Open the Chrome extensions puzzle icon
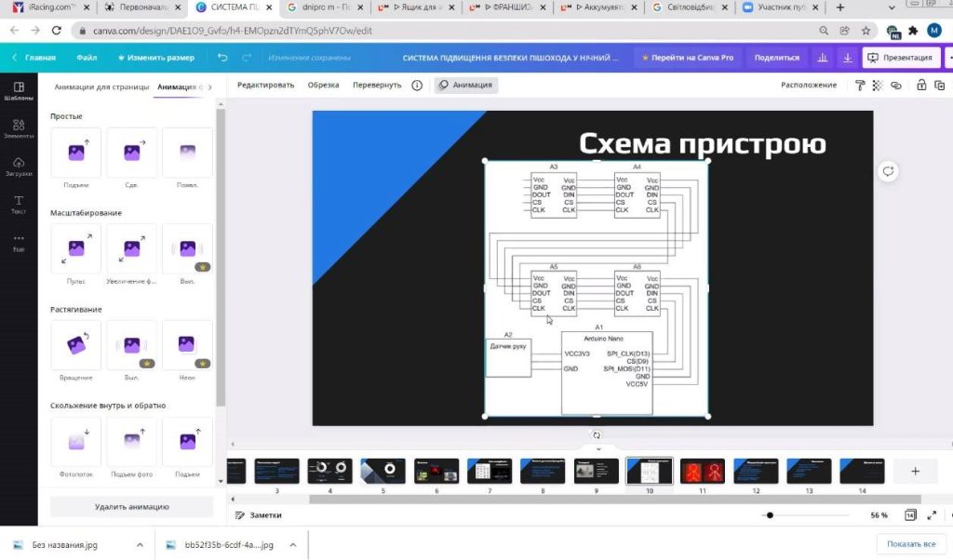The height and width of the screenshot is (560, 953). click(x=913, y=31)
